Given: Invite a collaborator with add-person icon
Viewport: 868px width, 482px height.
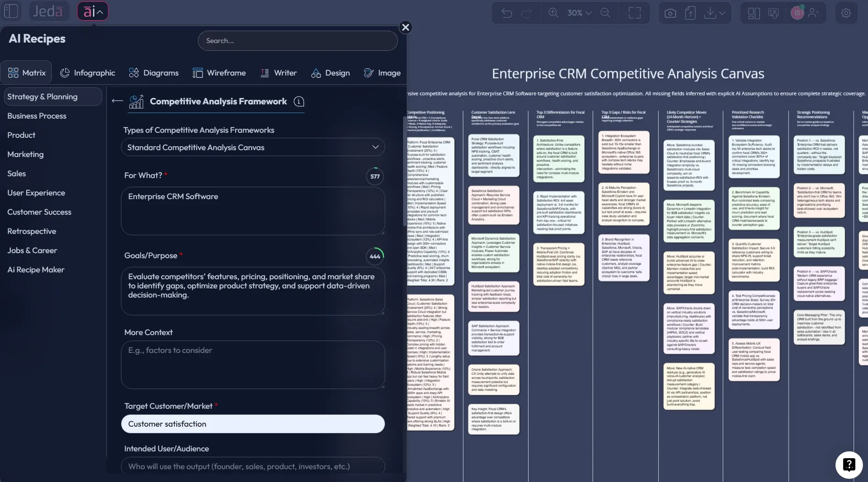Looking at the screenshot, I should pos(814,12).
